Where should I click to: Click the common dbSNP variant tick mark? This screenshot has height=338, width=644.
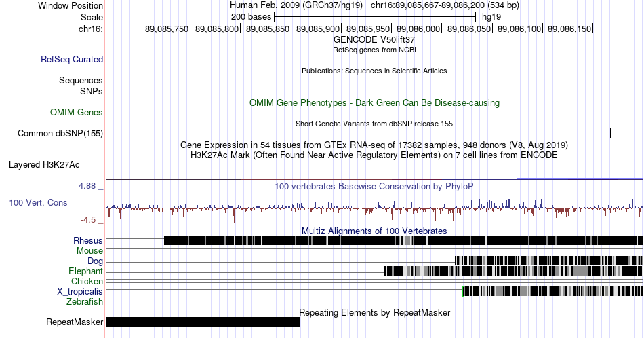pyautogui.click(x=610, y=133)
